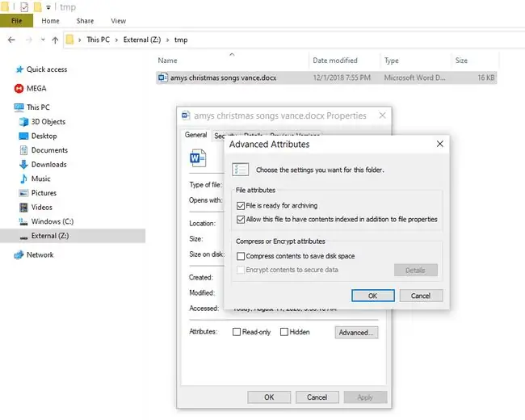The width and height of the screenshot is (525, 420).
Task: Click OK in Advanced Attributes dialog
Action: [x=372, y=296]
